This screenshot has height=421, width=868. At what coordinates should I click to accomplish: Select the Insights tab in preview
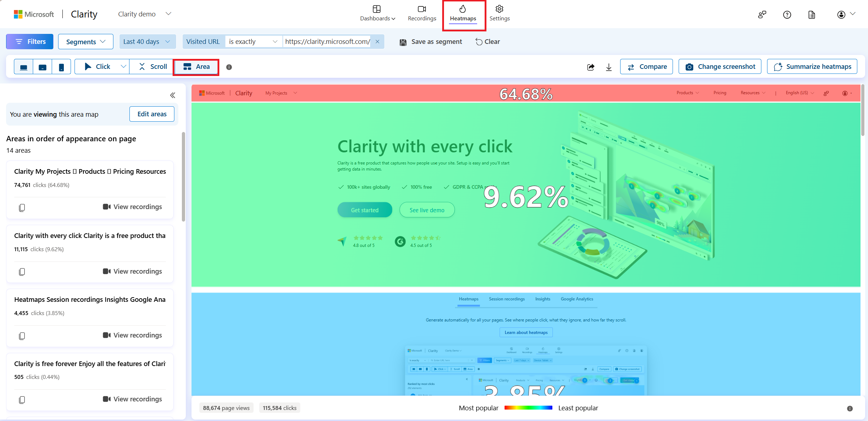pos(542,299)
